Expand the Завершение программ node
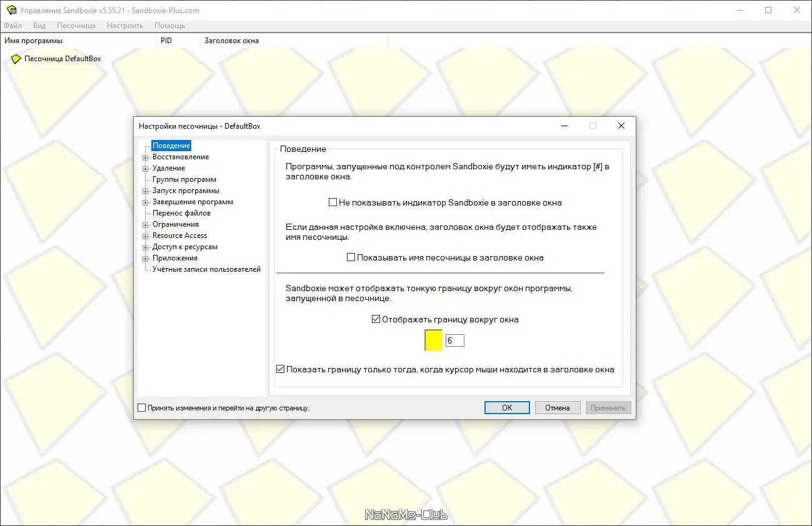This screenshot has height=526, width=812. (x=145, y=202)
